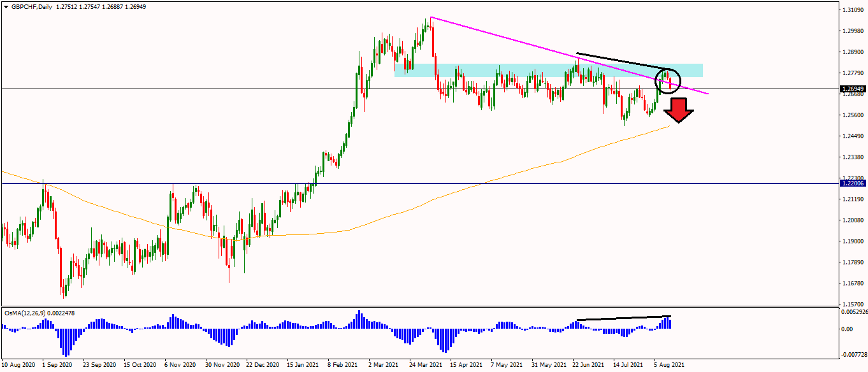Click the 14 Jul 2021 date label
868x372 pixels.
pos(628,365)
